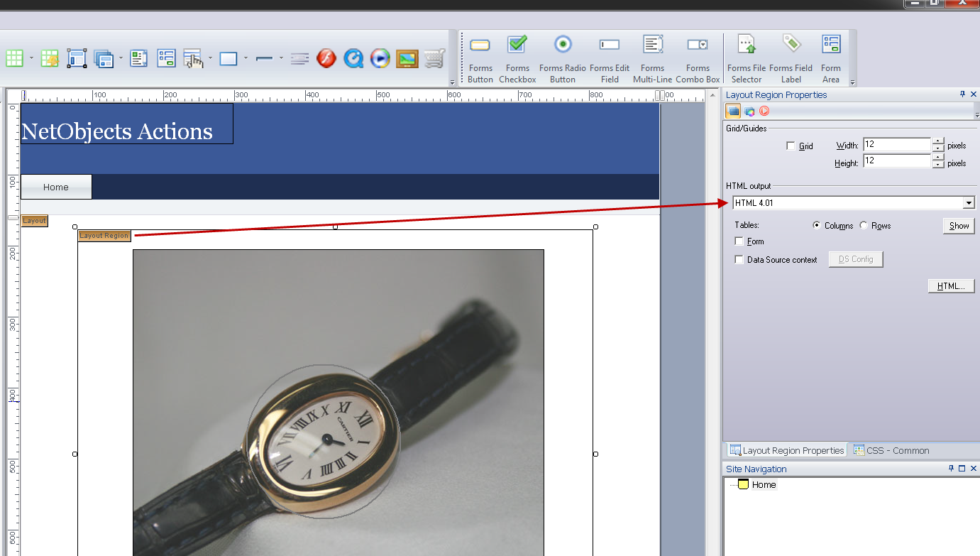This screenshot has width=980, height=556.
Task: Select the rectangle draw tool
Action: (x=229, y=59)
